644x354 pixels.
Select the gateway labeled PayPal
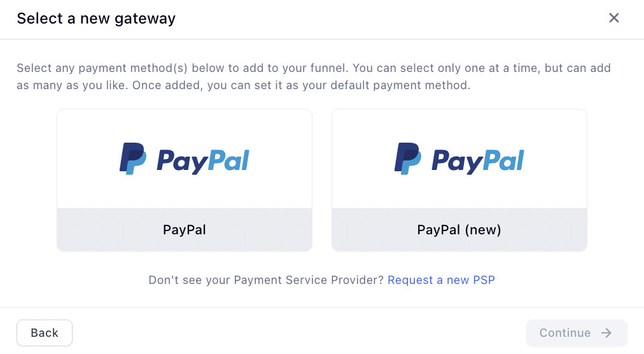tap(185, 230)
